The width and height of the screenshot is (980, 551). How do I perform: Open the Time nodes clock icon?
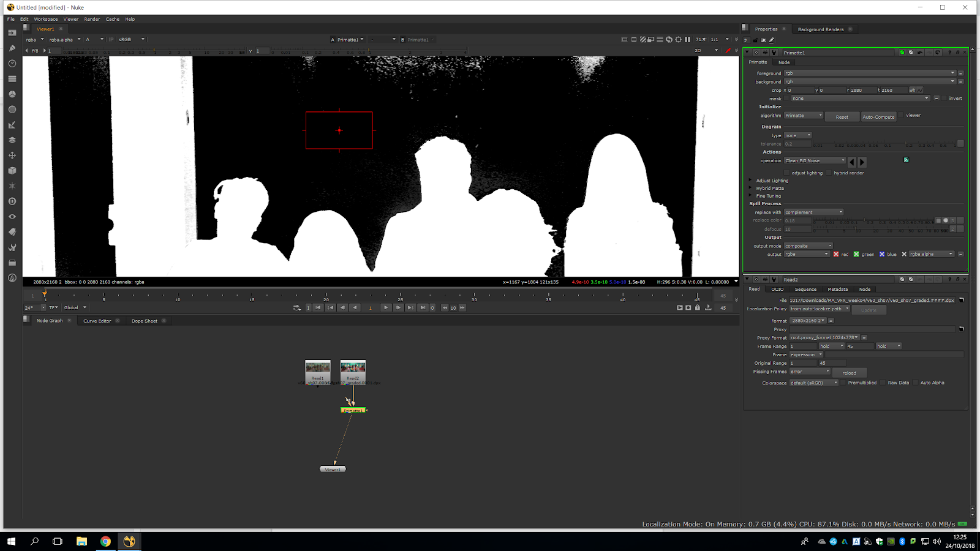(12, 64)
